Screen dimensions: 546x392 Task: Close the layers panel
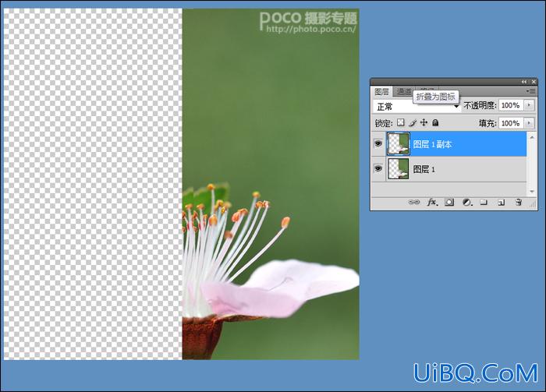point(534,82)
